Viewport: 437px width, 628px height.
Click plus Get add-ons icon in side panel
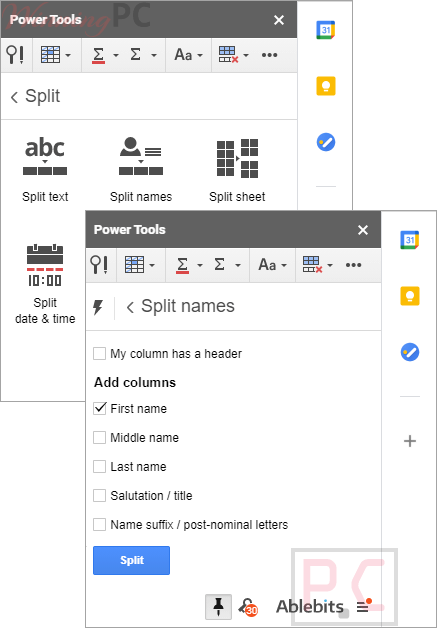coord(410,441)
